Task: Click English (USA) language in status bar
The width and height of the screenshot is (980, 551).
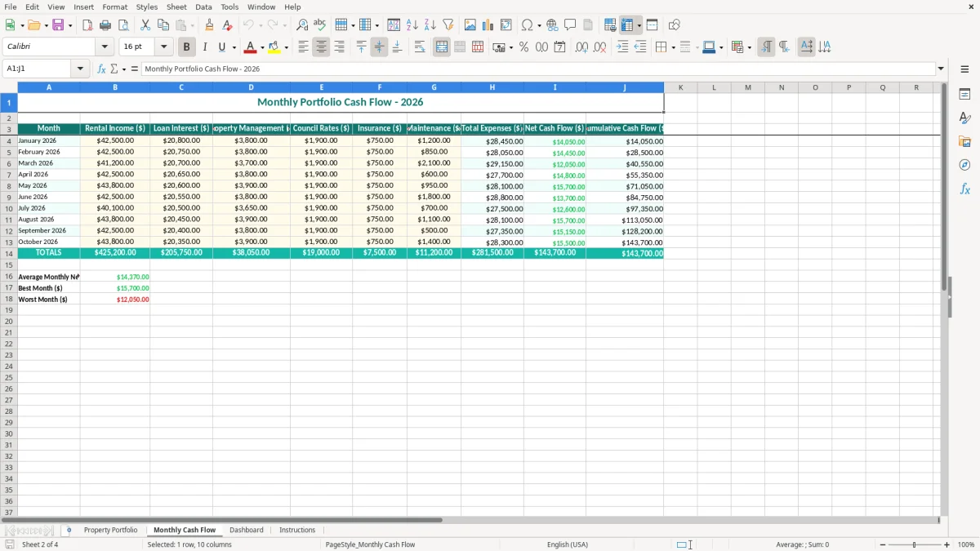Action: (x=568, y=544)
